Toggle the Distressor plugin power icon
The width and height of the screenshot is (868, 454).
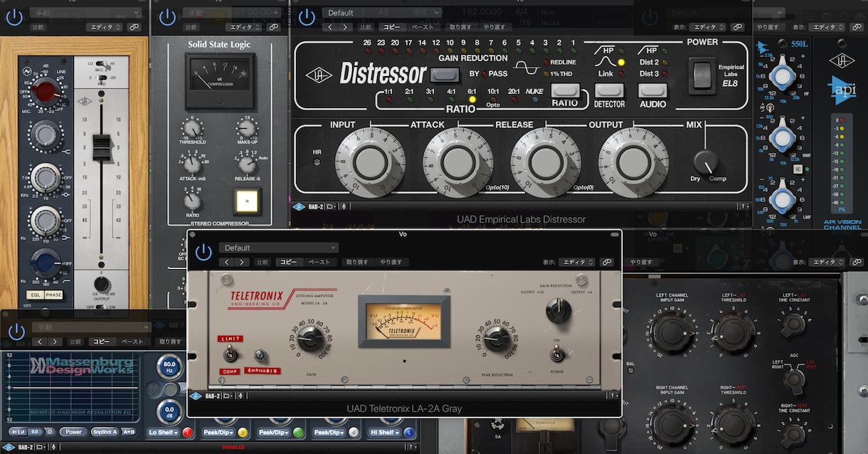(x=307, y=17)
